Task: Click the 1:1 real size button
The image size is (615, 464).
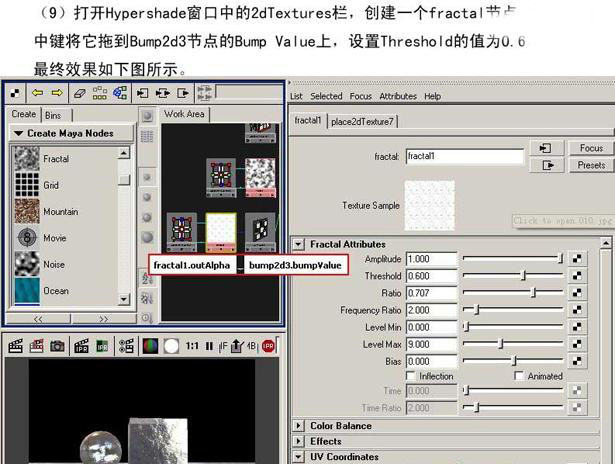Action: (192, 346)
